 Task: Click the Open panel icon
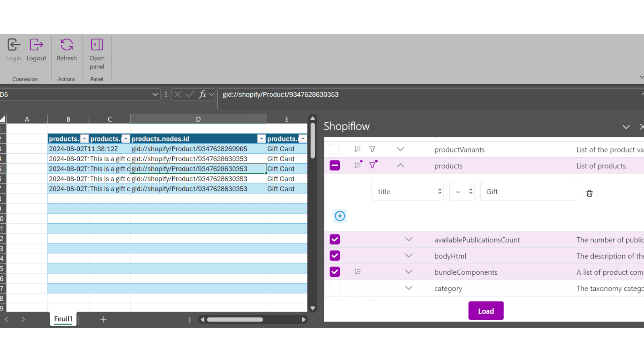(97, 45)
